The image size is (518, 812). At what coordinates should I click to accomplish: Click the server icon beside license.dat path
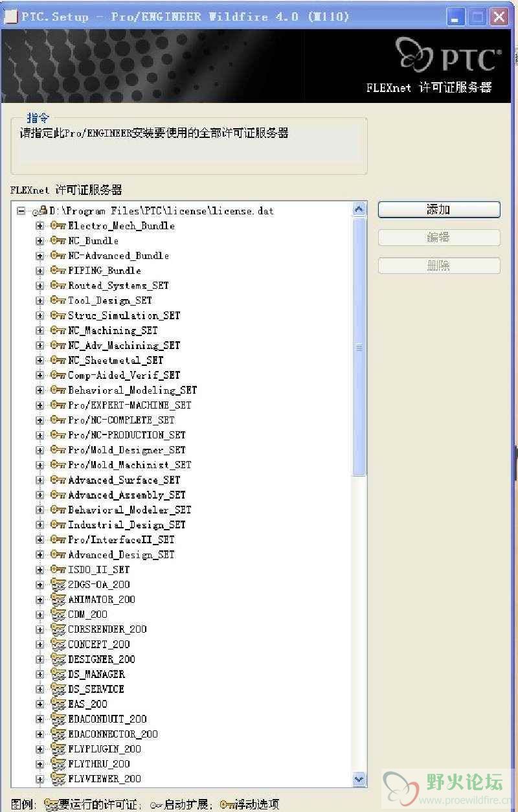[x=40, y=210]
